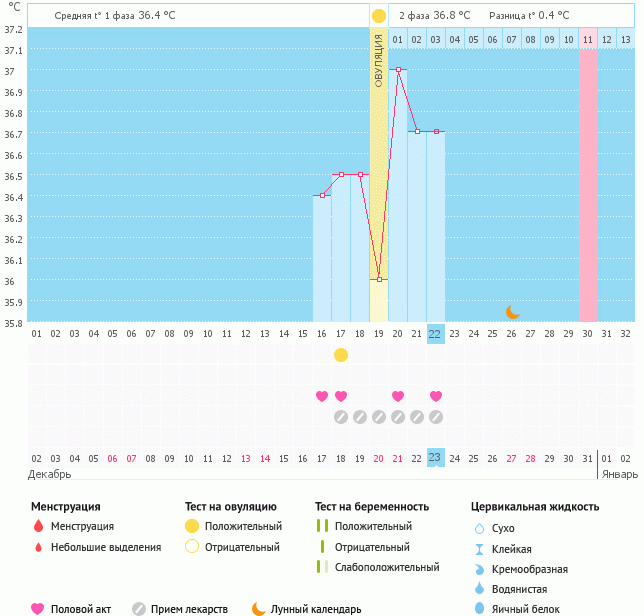Click the medication icon under cycle day 18
Screen dimensions: 644x616
[x=360, y=417]
